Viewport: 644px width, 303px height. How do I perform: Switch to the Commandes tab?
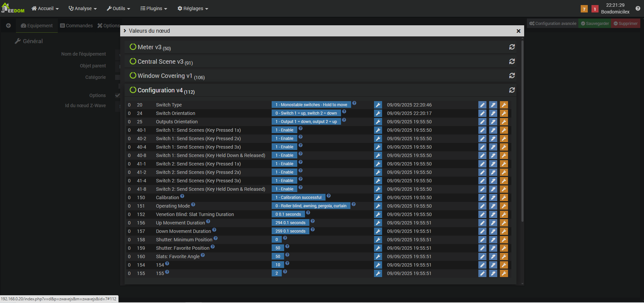[x=76, y=26]
